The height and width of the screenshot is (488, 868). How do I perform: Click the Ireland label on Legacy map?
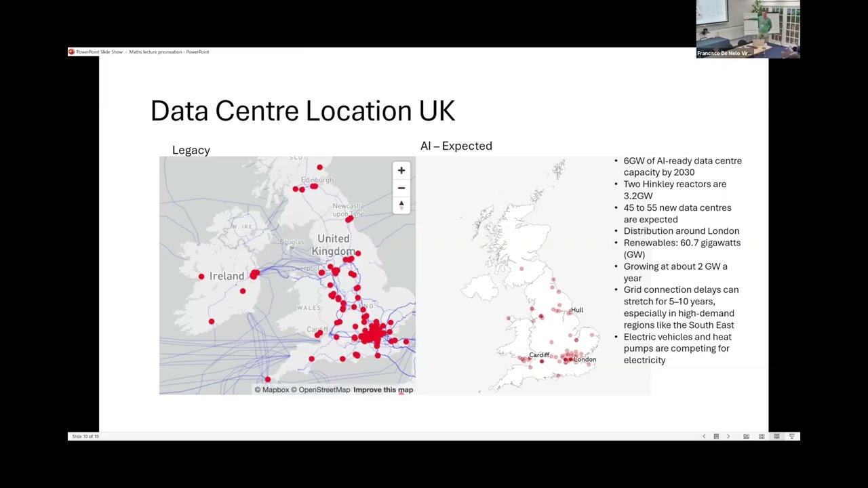(226, 276)
